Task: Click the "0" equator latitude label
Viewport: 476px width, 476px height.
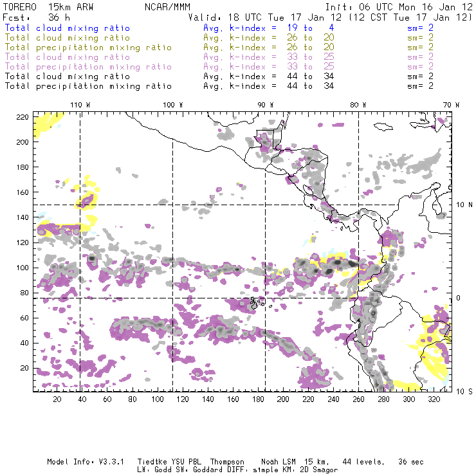Action: (x=459, y=298)
